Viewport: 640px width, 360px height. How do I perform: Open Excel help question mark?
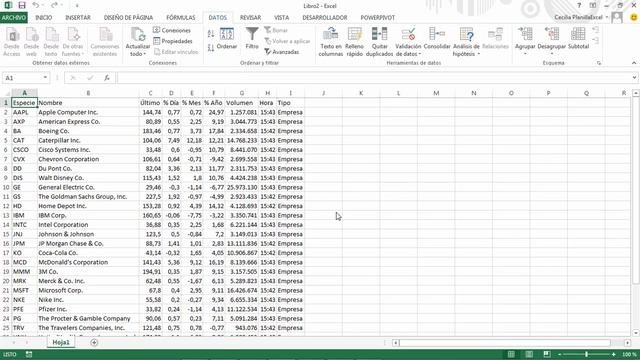(x=579, y=6)
